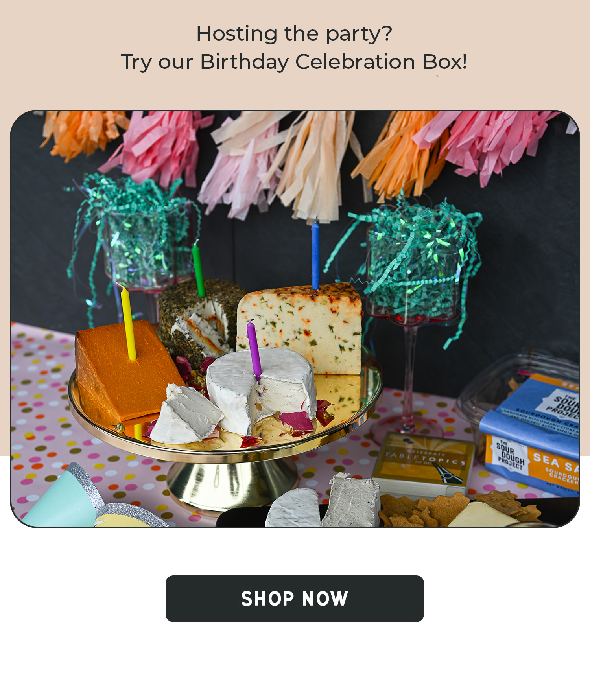This screenshot has width=590, height=700.
Task: Click the yellow candle on orange cheese
Action: coord(128,323)
